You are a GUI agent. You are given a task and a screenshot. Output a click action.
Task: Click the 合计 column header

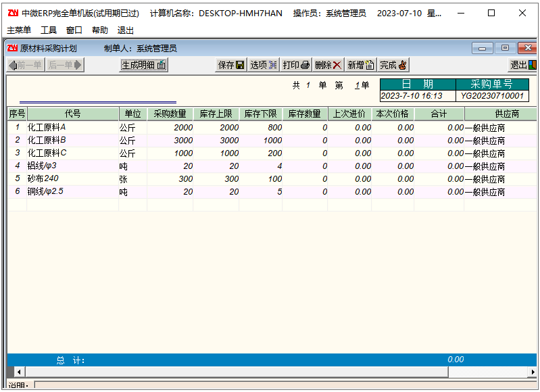[439, 114]
